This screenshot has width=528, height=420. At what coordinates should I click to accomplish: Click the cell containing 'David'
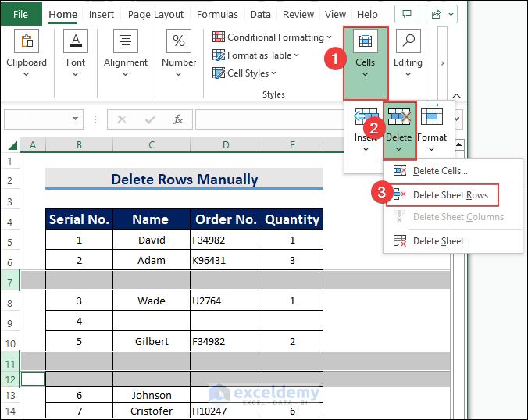[x=152, y=240]
